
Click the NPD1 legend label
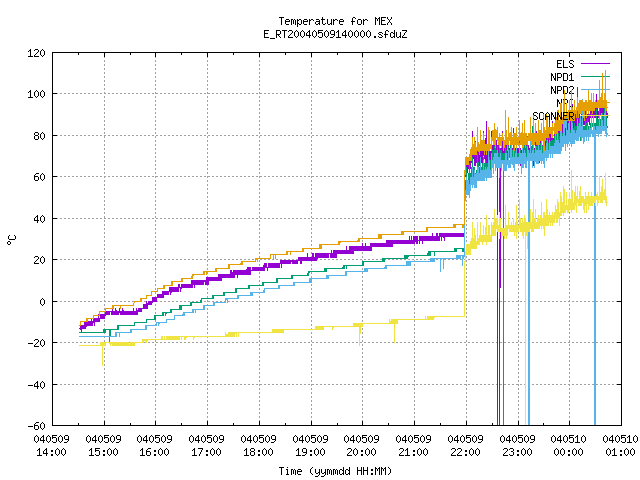pyautogui.click(x=562, y=77)
